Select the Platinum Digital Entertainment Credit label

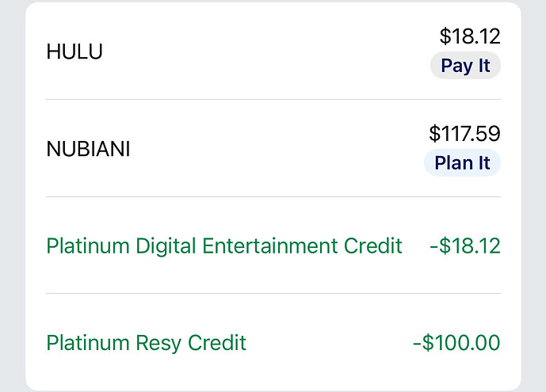(224, 245)
